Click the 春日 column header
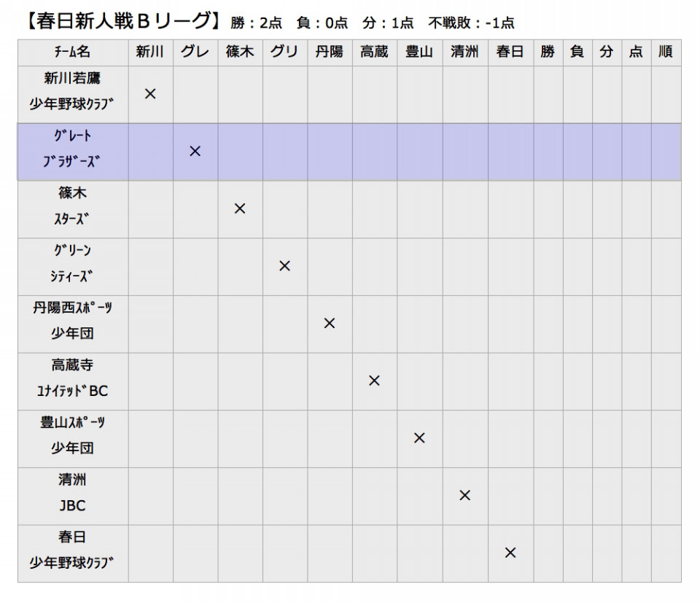Screen dimensions: 700x603 (510, 52)
